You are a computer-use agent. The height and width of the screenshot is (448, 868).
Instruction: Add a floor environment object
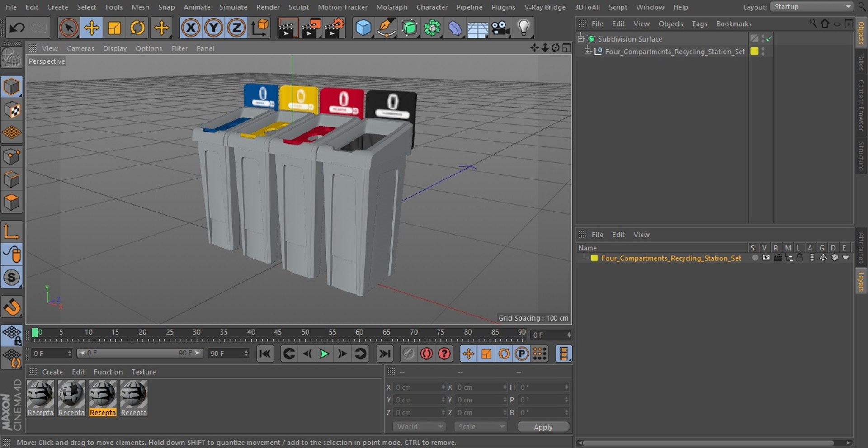coord(478,28)
